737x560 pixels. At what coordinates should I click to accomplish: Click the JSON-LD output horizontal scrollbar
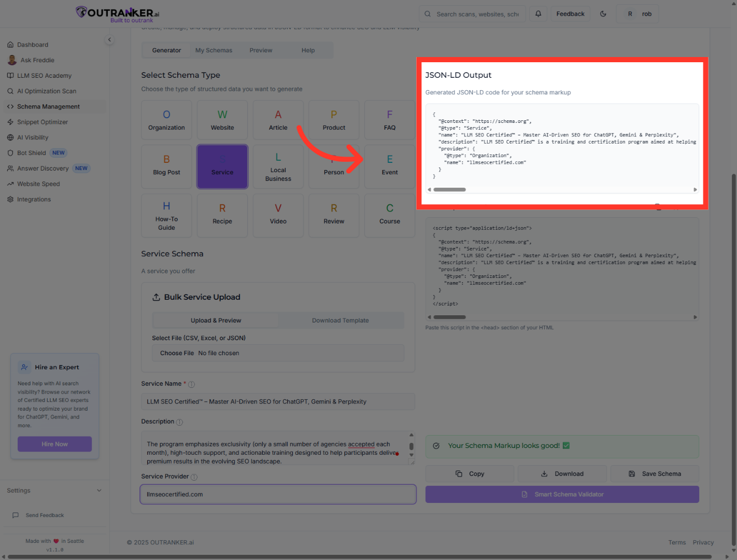pyautogui.click(x=449, y=189)
